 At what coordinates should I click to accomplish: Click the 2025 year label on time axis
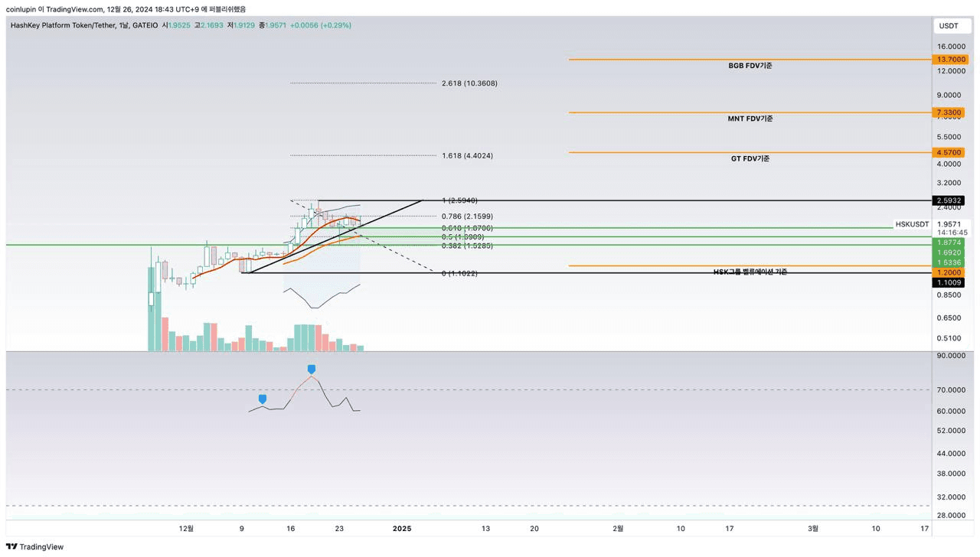tap(402, 528)
